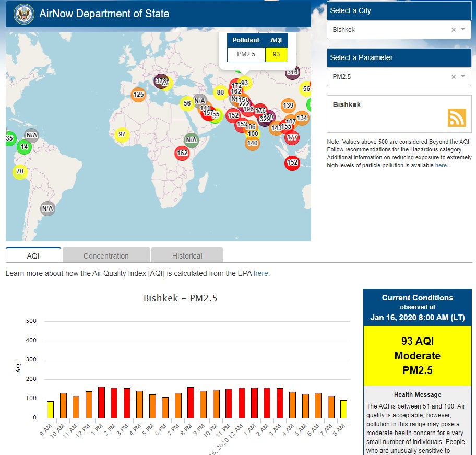Click the yellow 93 AQI cell in popup
476x455 pixels.
[276, 54]
